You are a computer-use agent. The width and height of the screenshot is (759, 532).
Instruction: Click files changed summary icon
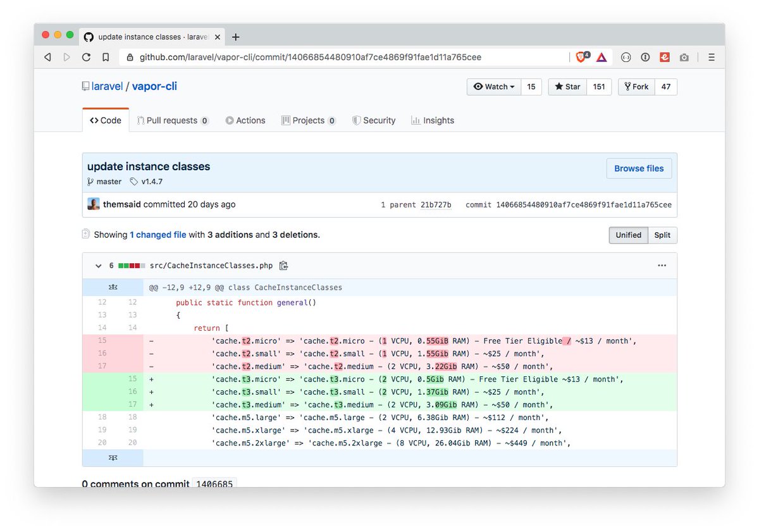pyautogui.click(x=86, y=234)
